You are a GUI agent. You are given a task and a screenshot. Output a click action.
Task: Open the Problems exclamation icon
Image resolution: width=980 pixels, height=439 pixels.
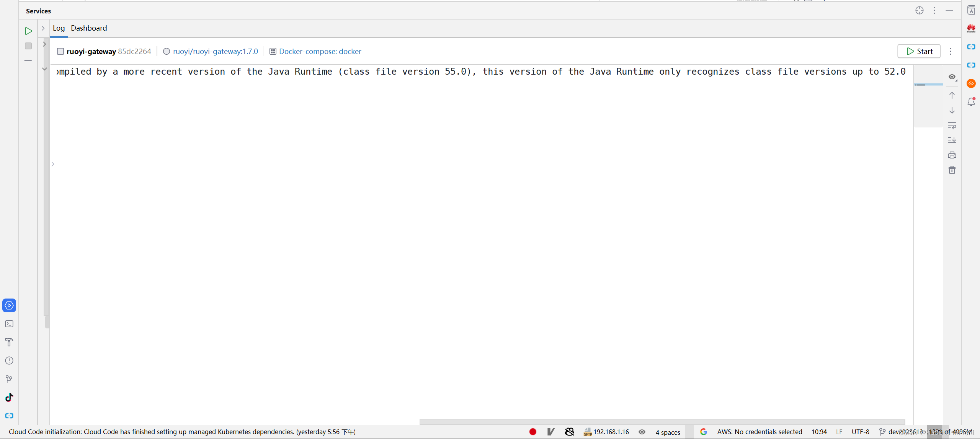(x=9, y=361)
